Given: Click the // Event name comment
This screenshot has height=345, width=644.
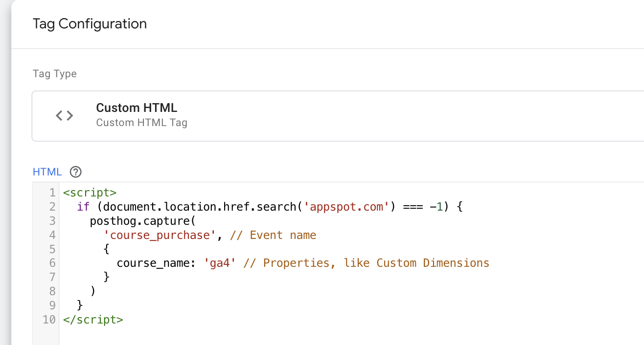Looking at the screenshot, I should pyautogui.click(x=273, y=235).
